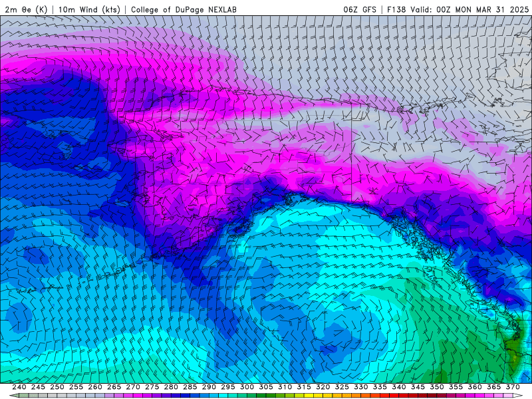Click the '2m θe (K)' title text
Screen dimensions: 532x399
(x=26, y=9)
